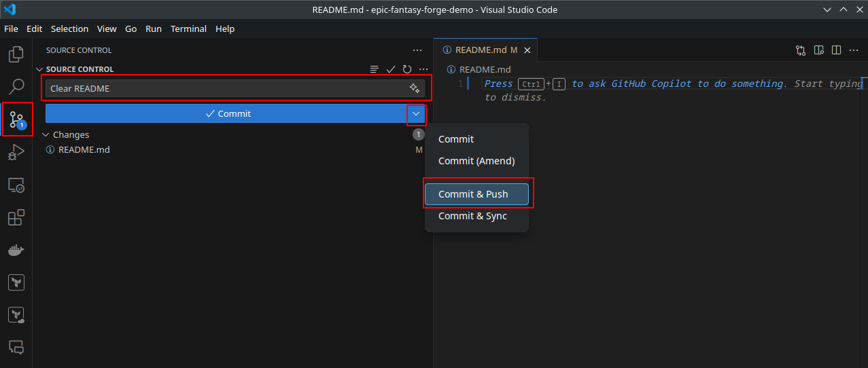Click the Open Changes editor toolbar icon
The image size is (868, 368).
coord(801,50)
